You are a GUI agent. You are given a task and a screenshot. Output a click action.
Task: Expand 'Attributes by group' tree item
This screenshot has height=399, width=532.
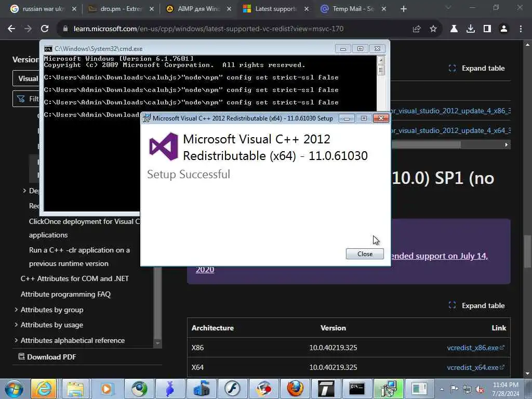16,310
